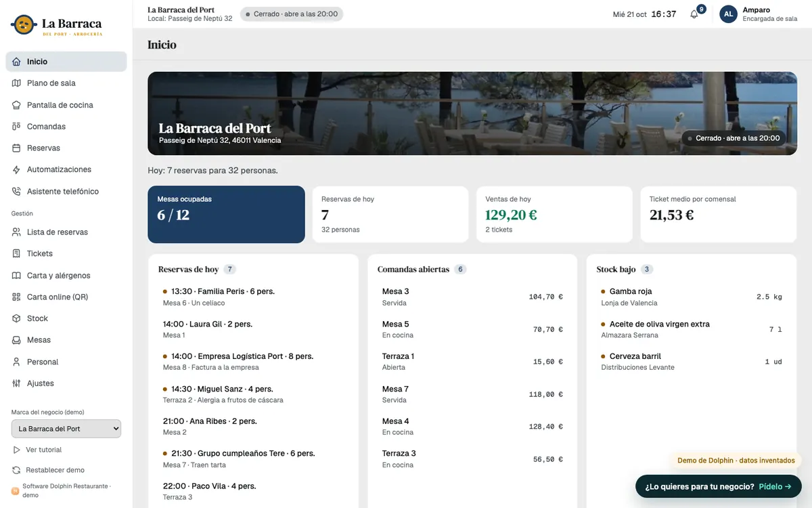Open the Terraza 3 comanda row
The image size is (812, 508).
pyautogui.click(x=472, y=459)
